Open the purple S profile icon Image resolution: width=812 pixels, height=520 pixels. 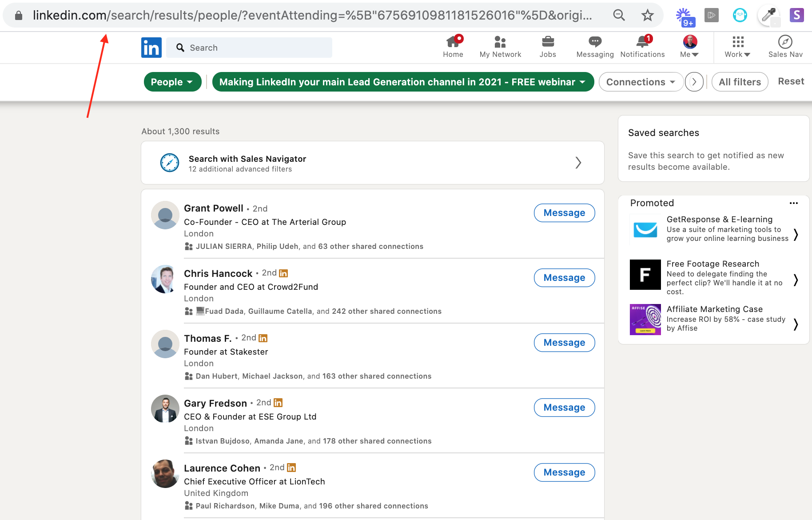(x=797, y=15)
